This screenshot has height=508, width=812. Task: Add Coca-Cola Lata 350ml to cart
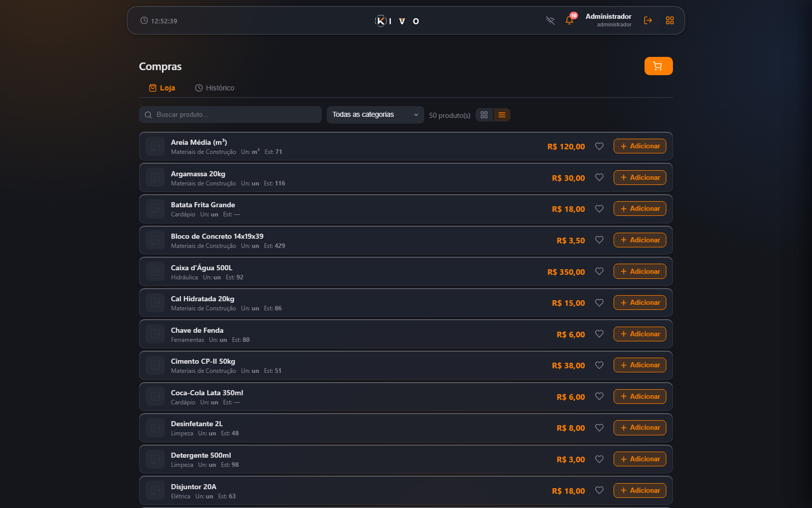point(639,396)
